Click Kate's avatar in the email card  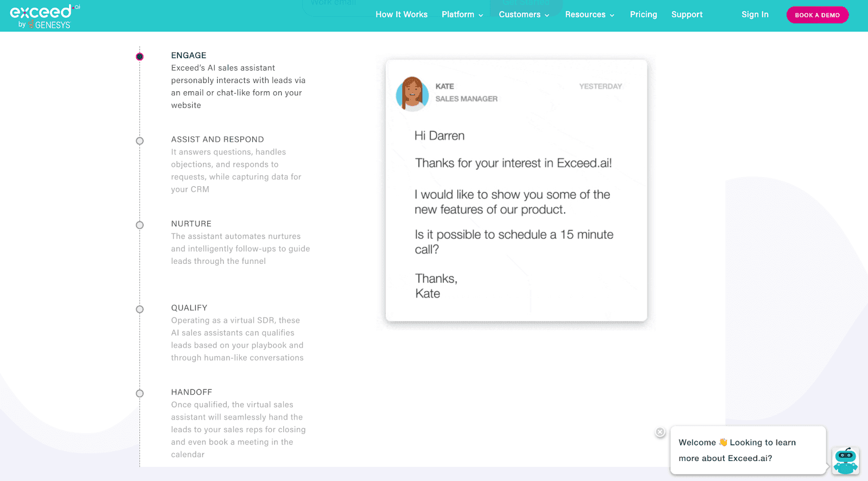412,93
